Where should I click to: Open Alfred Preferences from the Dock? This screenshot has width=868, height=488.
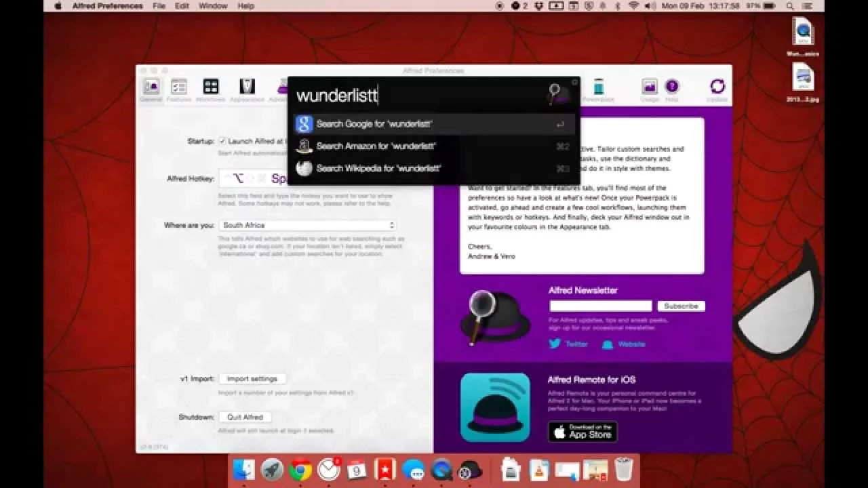[470, 470]
